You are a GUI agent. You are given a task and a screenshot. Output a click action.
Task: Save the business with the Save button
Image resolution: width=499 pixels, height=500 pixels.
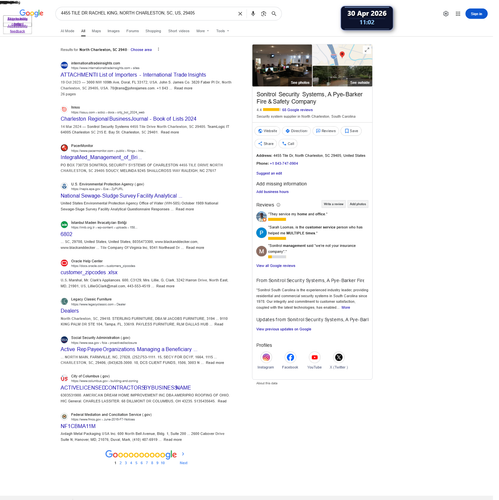351,131
